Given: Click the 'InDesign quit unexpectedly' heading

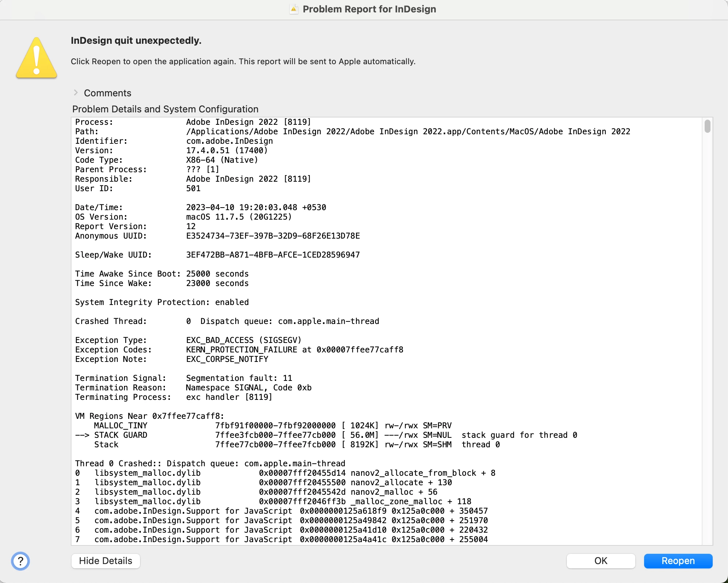Looking at the screenshot, I should pos(136,40).
